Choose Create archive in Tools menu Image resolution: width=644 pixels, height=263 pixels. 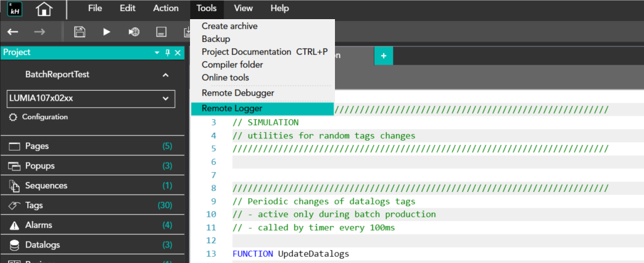229,26
